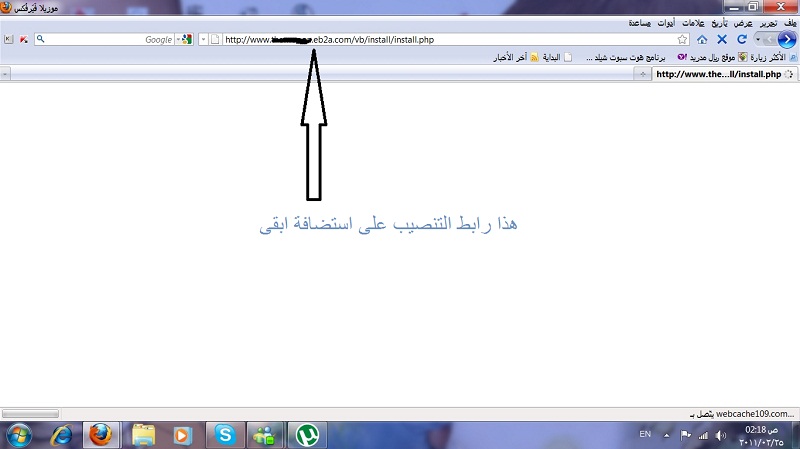Open the ملف (File) menu
Image resolution: width=800 pixels, height=449 pixels.
coord(789,22)
